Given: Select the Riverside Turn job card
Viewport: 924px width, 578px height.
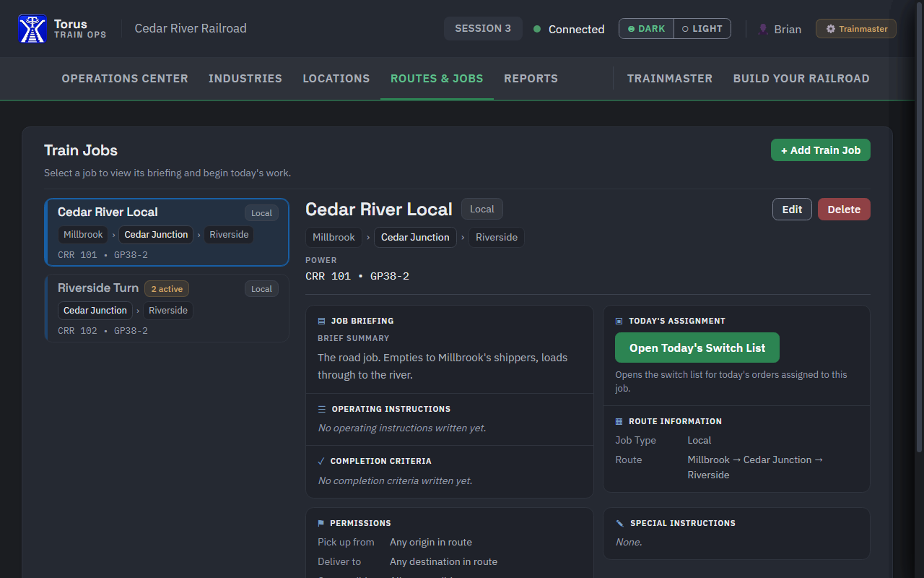Looking at the screenshot, I should (167, 308).
